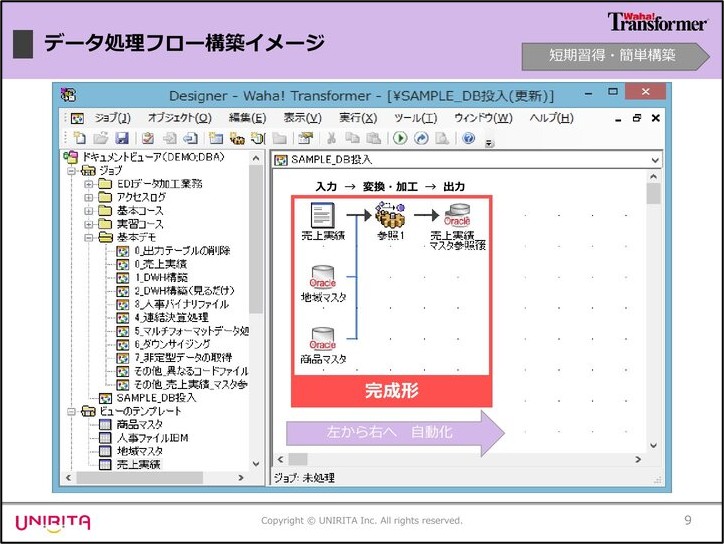Click the canvas horizontal scrollbar thumb
Viewport: 724px width, 544px height.
(x=298, y=459)
